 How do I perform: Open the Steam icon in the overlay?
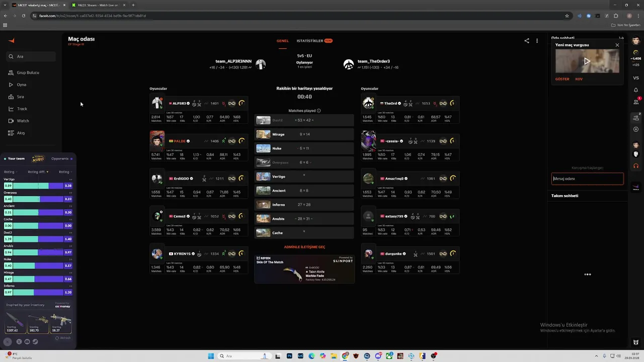pyautogui.click(x=35, y=342)
